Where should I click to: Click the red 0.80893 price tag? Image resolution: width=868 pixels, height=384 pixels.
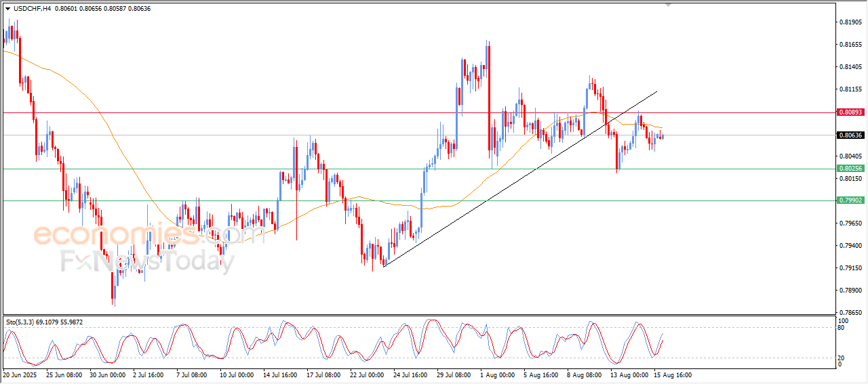coord(850,112)
